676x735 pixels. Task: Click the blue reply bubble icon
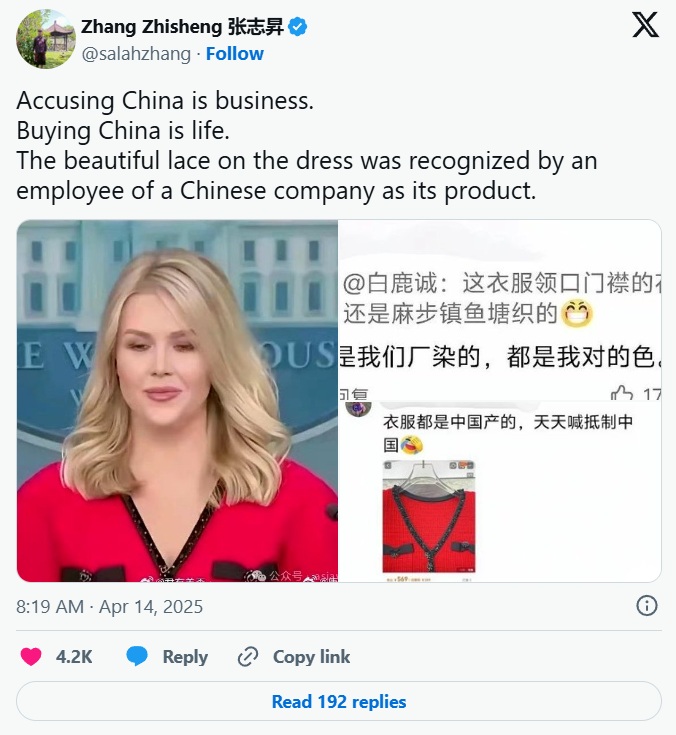click(x=137, y=657)
